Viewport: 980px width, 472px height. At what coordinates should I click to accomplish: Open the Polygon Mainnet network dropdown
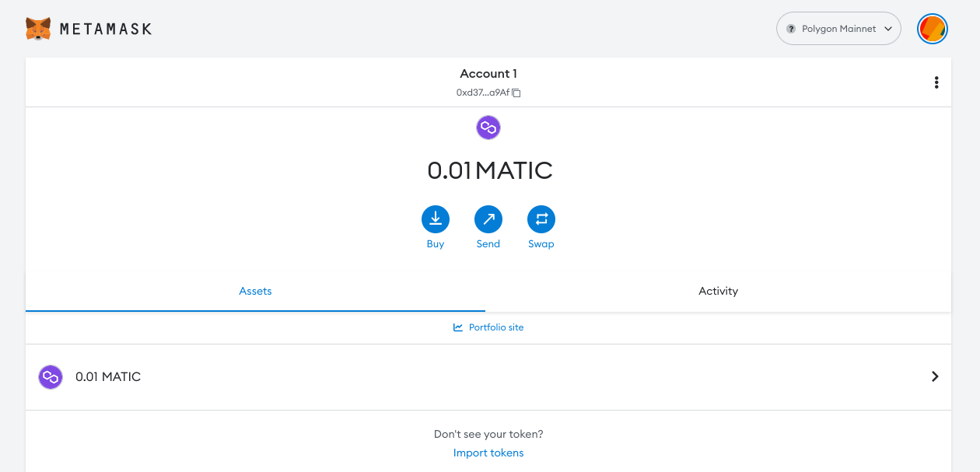click(x=838, y=29)
